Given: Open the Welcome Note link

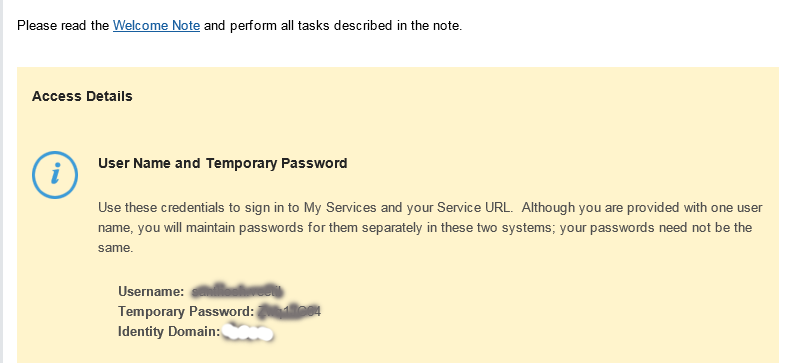Looking at the screenshot, I should click(156, 25).
